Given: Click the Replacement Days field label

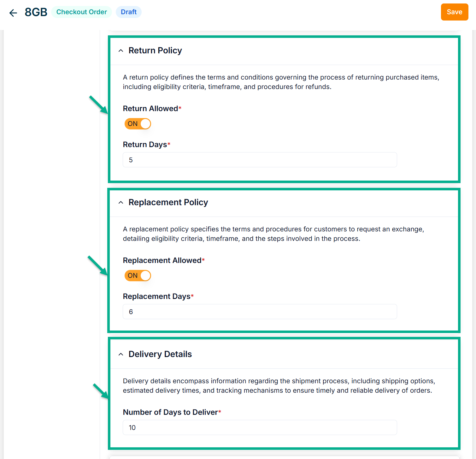Looking at the screenshot, I should (156, 296).
